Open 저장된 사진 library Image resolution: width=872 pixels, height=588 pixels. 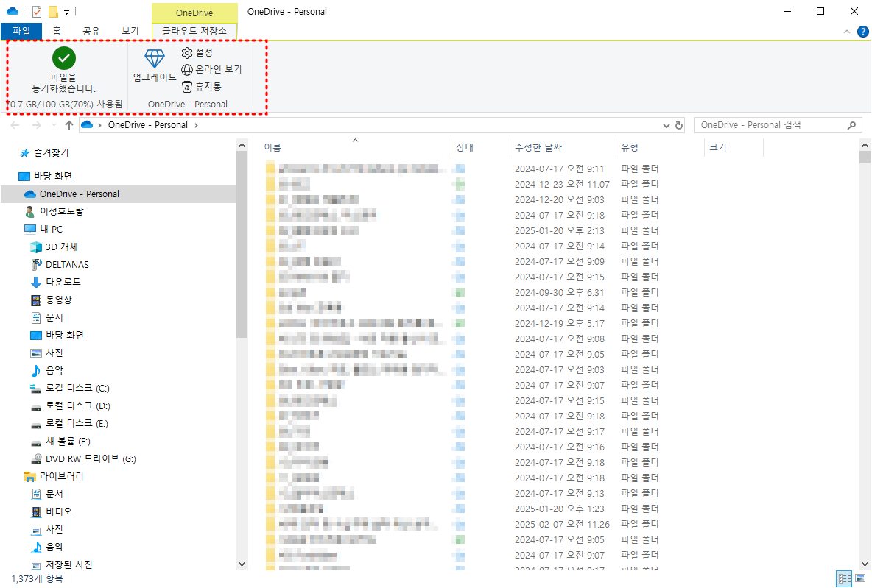(x=69, y=564)
